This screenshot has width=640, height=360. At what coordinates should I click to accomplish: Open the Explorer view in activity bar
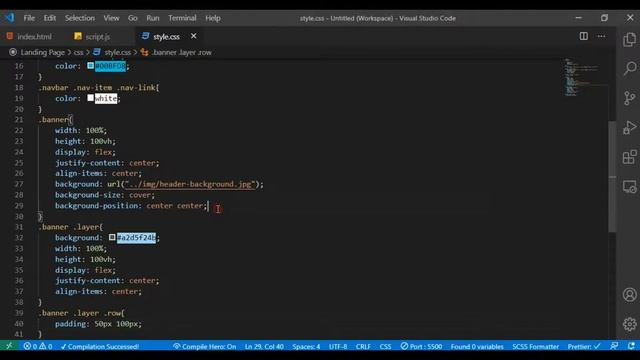[x=629, y=40]
